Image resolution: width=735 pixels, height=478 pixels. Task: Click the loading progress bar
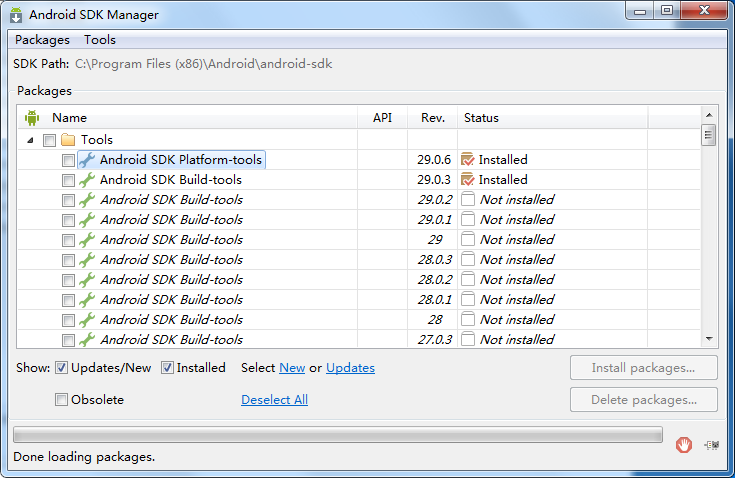(338, 435)
